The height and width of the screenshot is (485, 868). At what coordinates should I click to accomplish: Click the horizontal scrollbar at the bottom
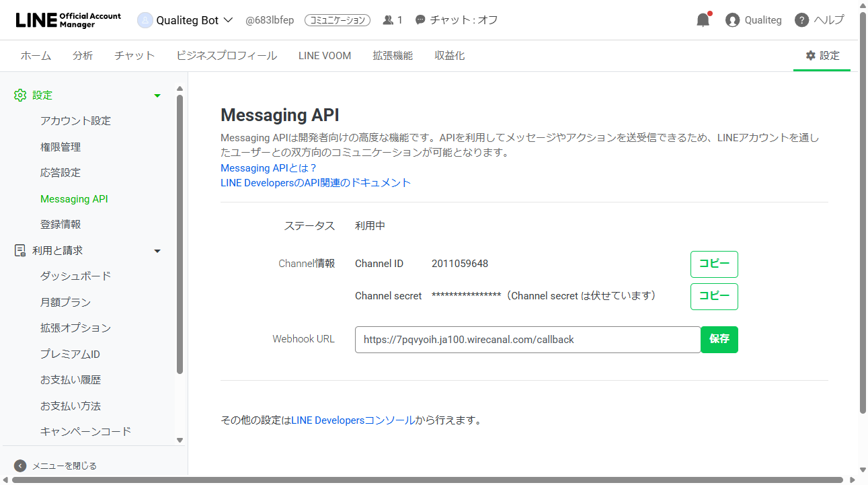pos(428,480)
